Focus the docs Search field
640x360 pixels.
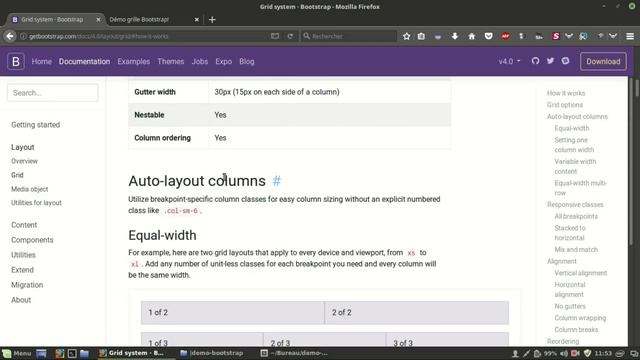[53, 93]
